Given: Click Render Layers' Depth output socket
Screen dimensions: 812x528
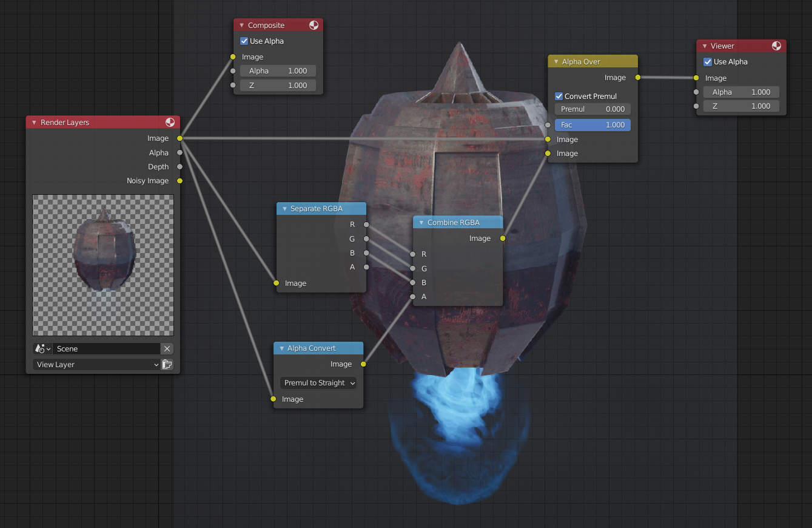Looking at the screenshot, I should pos(180,167).
